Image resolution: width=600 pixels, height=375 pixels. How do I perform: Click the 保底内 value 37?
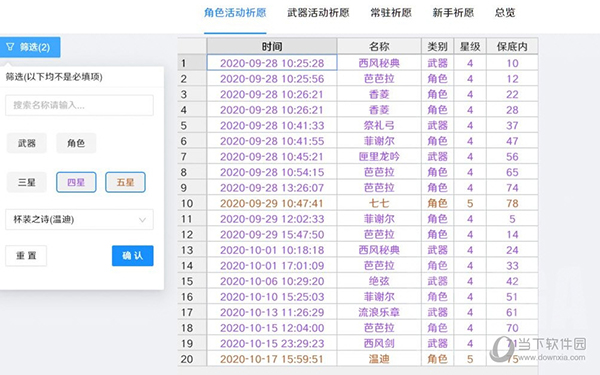click(x=512, y=125)
